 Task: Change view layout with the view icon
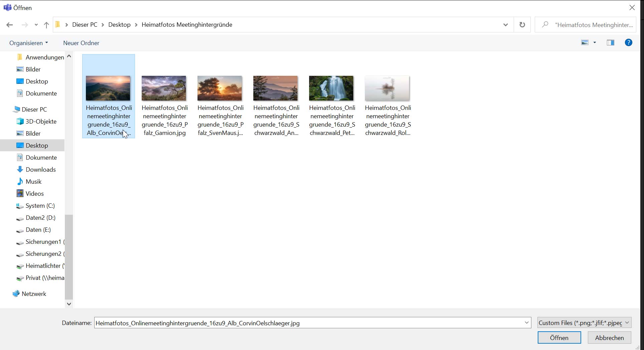pyautogui.click(x=585, y=43)
